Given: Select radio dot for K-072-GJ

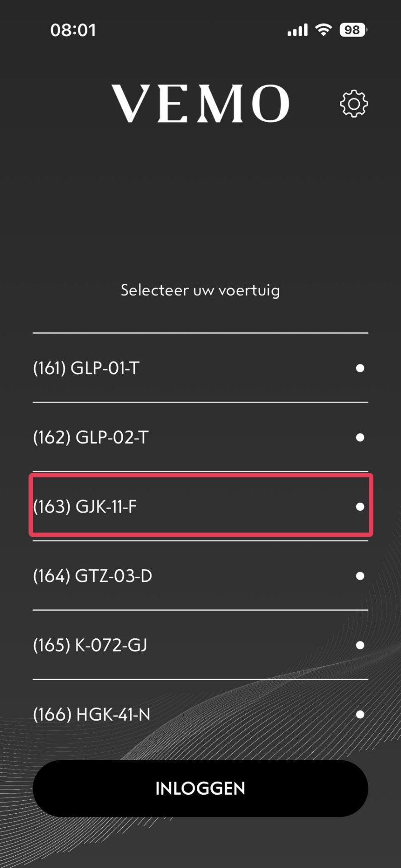Looking at the screenshot, I should (360, 645).
